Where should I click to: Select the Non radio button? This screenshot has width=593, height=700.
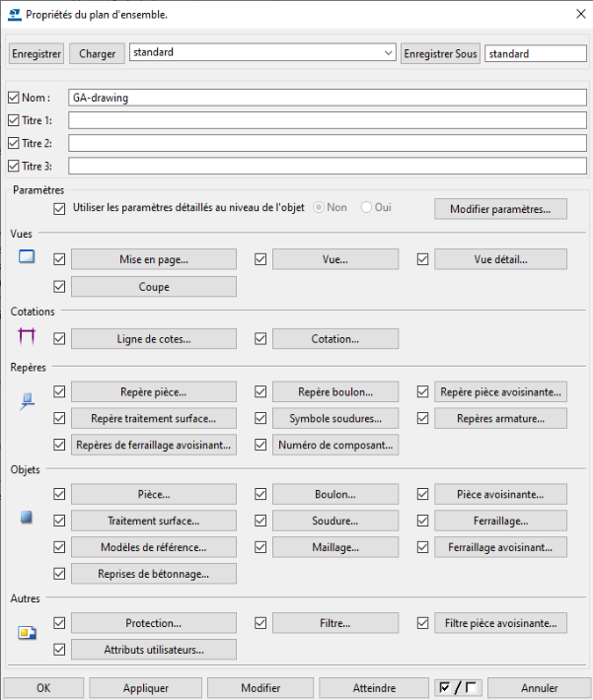pos(319,208)
